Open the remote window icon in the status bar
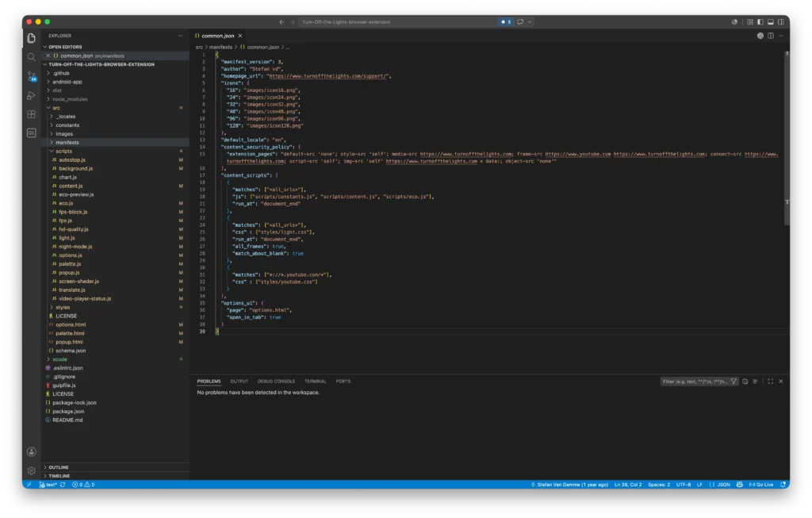812x518 pixels. (29, 485)
